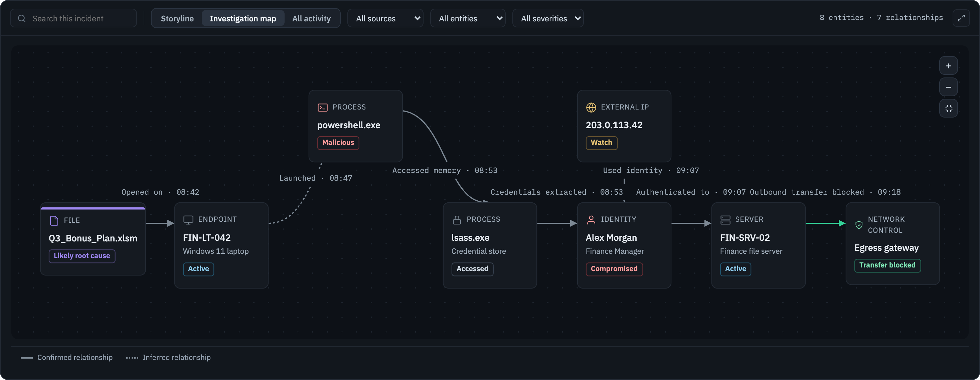Click the External IP globe icon
This screenshot has width=980, height=380.
(591, 108)
